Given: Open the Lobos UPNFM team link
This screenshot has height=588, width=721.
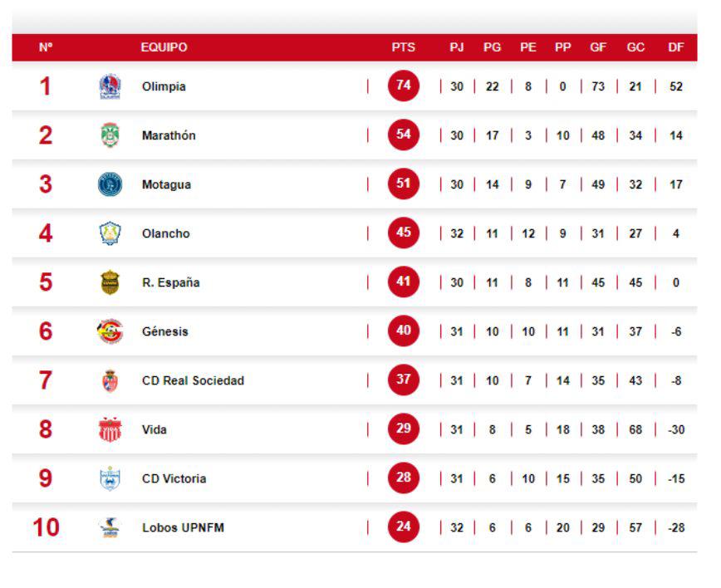Looking at the screenshot, I should click(x=183, y=527).
